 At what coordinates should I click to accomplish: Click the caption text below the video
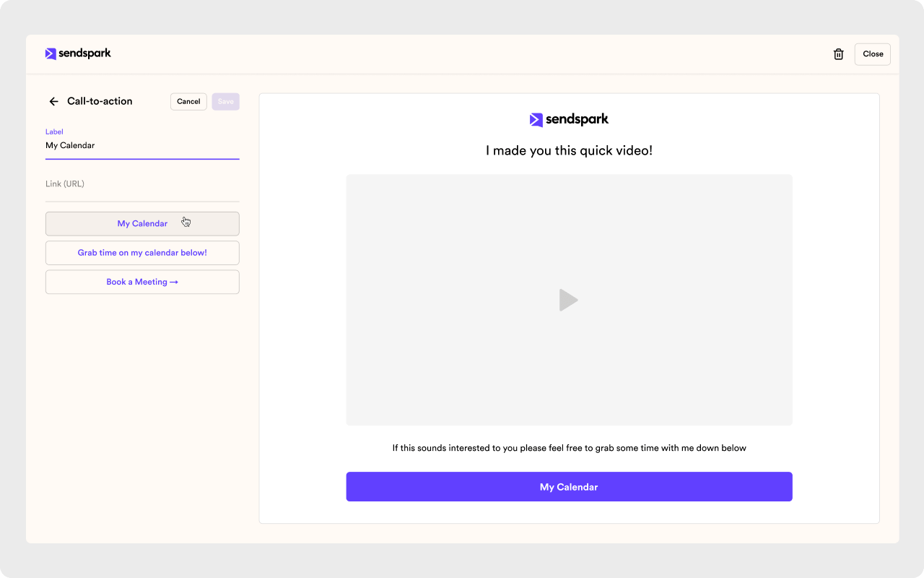tap(569, 448)
